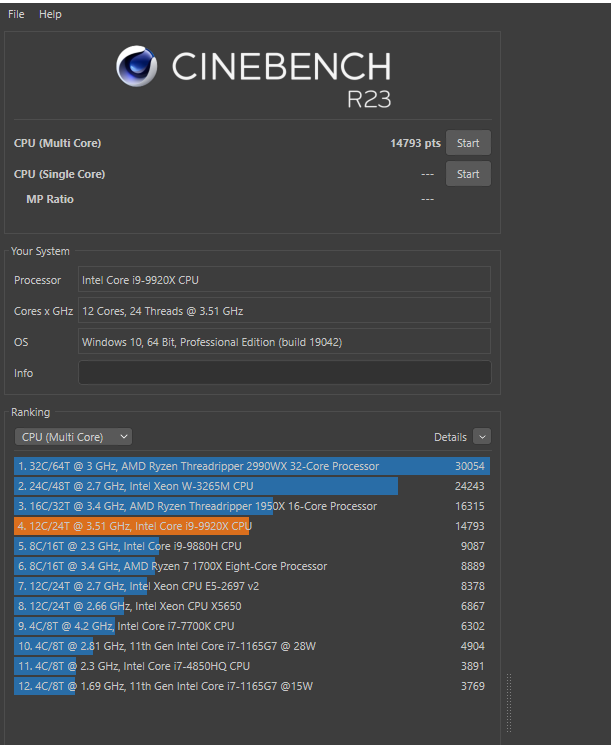Select the Core i7-7700K ranking row
This screenshot has height=745, width=611.
(252, 626)
